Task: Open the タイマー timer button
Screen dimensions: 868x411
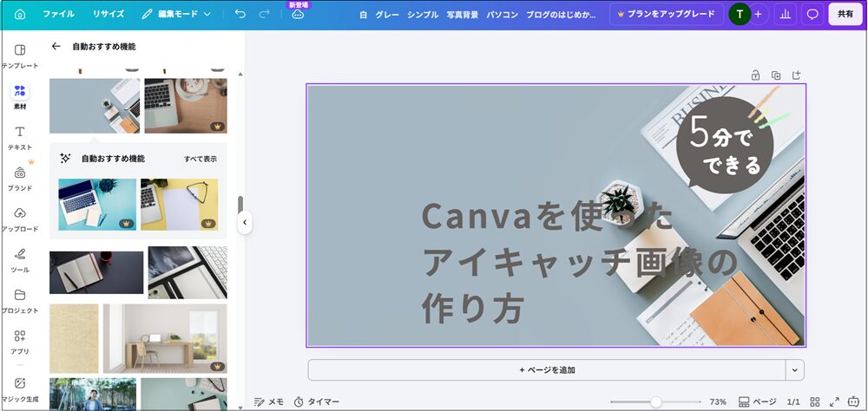Action: pyautogui.click(x=317, y=401)
